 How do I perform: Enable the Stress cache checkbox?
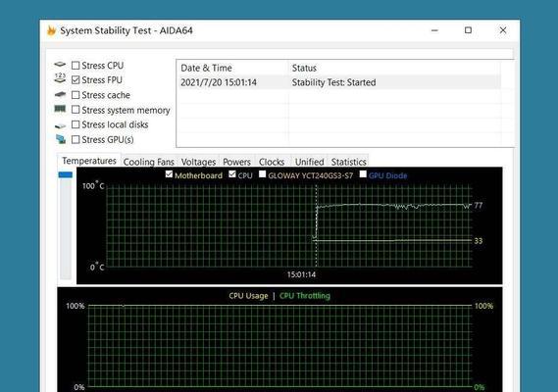tap(76, 95)
